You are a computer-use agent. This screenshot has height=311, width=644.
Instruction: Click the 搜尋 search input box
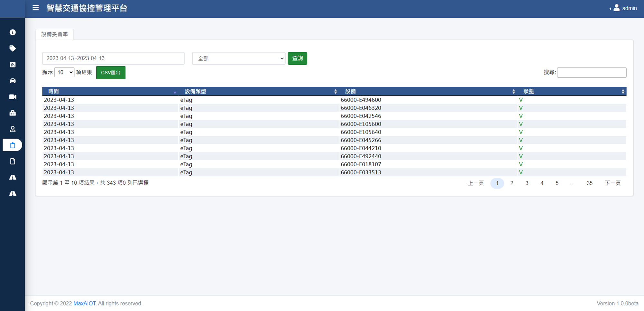592,73
